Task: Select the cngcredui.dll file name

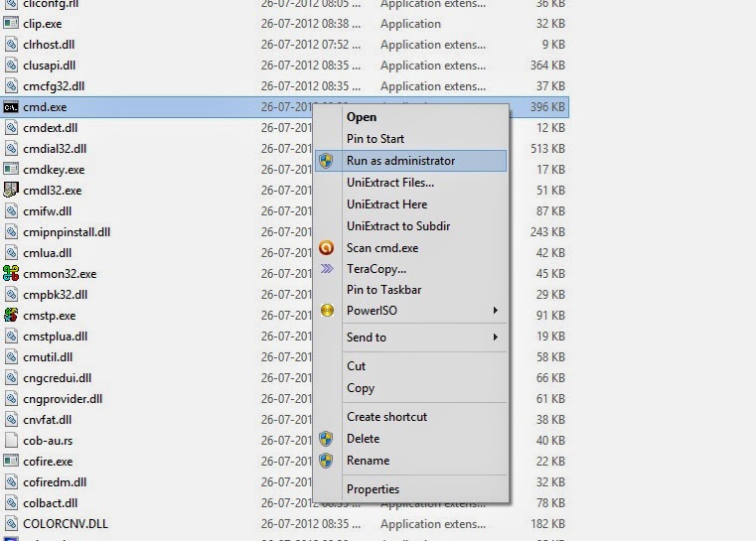Action: pyautogui.click(x=57, y=378)
